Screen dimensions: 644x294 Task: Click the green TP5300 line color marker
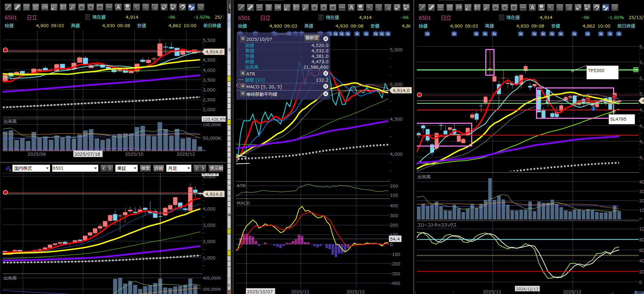pyautogui.click(x=636, y=70)
